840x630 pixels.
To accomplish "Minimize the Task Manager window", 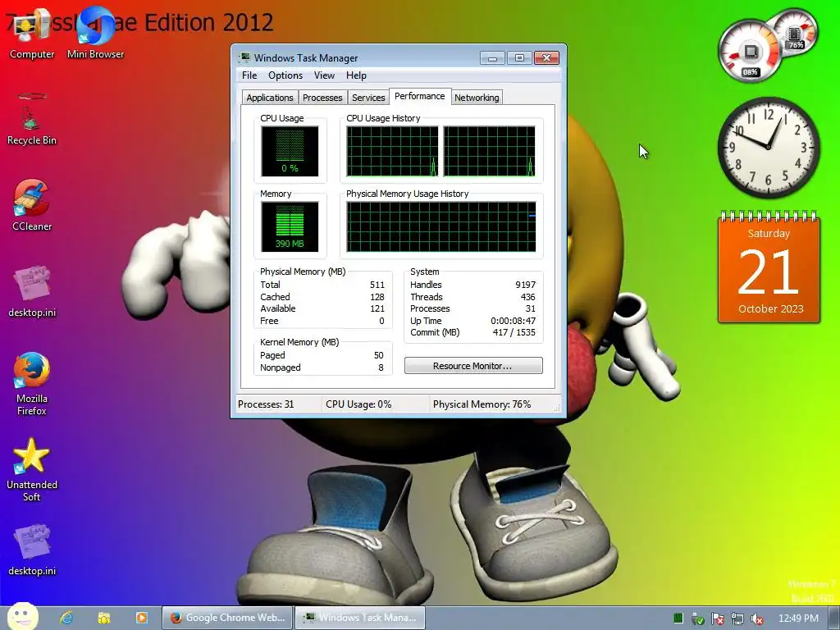I will tap(492, 58).
